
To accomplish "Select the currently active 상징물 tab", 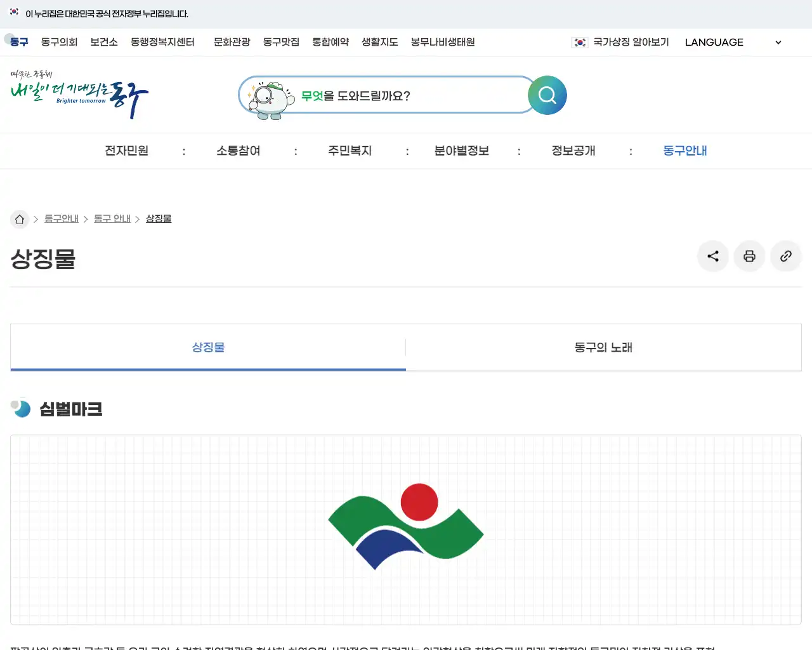I will pyautogui.click(x=207, y=347).
